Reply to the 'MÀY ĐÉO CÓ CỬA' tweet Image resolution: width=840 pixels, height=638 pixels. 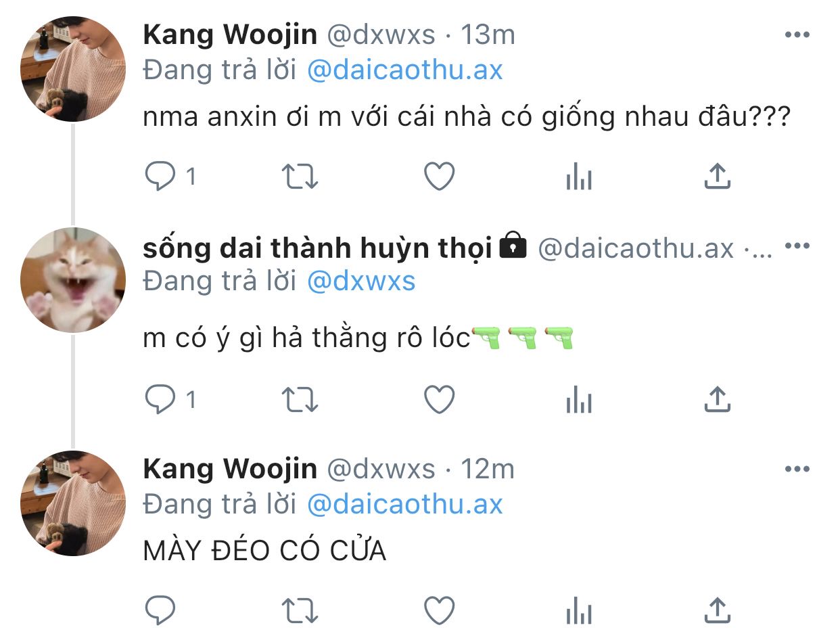pyautogui.click(x=161, y=612)
